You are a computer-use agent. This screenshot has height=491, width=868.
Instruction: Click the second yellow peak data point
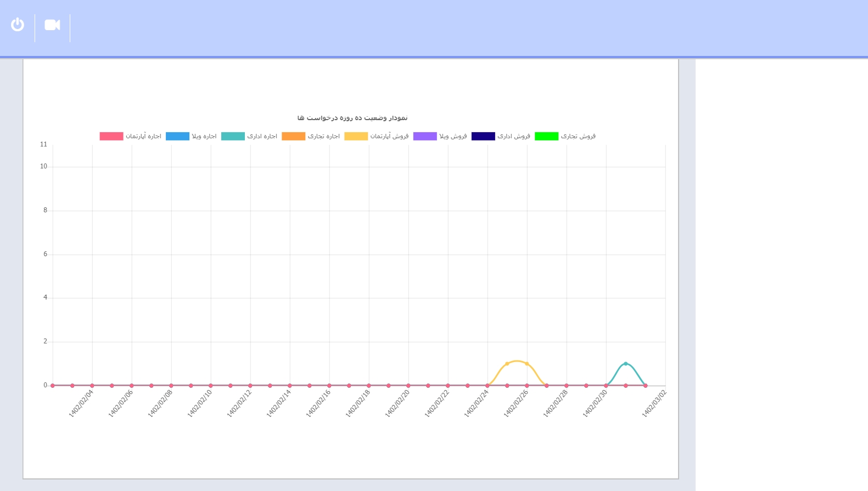(527, 364)
